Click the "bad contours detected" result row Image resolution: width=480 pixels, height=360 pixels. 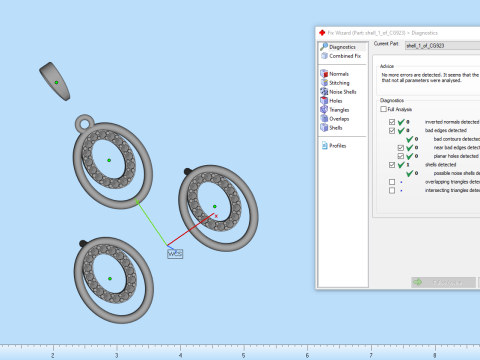443,139
